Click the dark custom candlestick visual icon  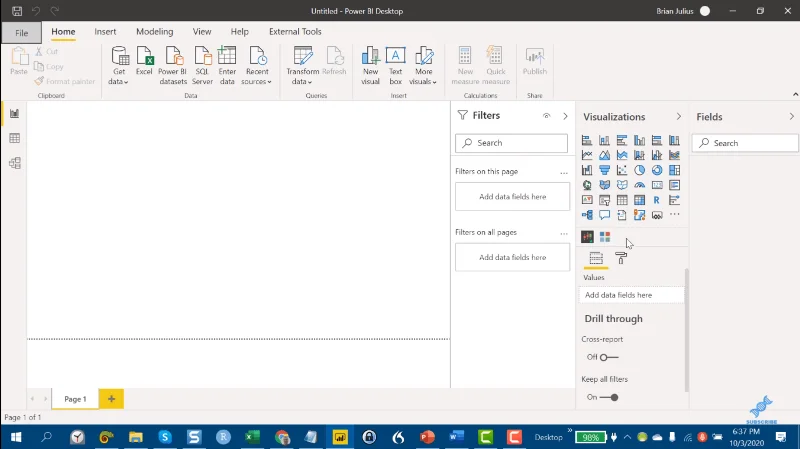pos(587,237)
